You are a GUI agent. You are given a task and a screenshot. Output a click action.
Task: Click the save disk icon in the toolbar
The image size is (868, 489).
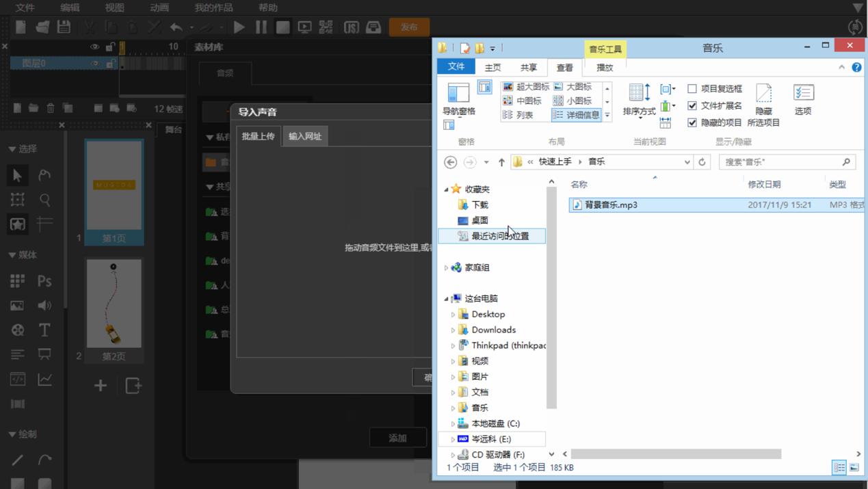point(64,27)
